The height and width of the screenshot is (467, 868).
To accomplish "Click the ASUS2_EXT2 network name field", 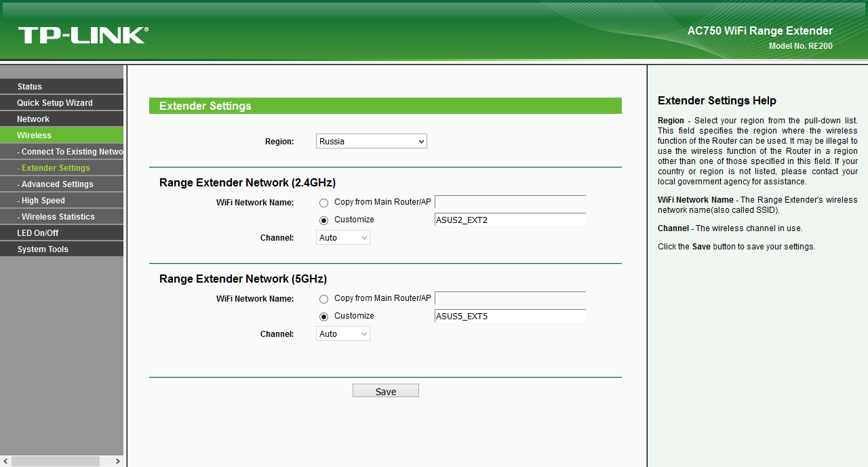I will click(510, 220).
